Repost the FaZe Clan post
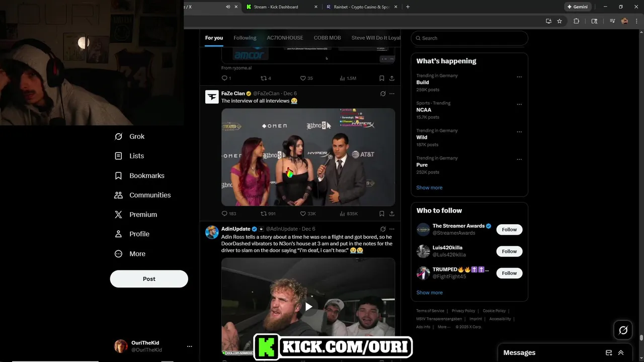 tap(268, 214)
